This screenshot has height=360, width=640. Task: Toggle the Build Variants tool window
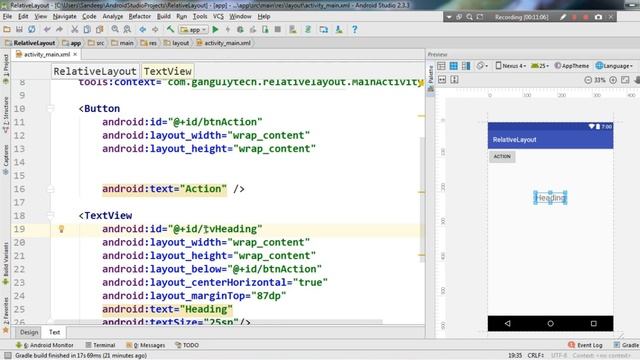point(6,263)
